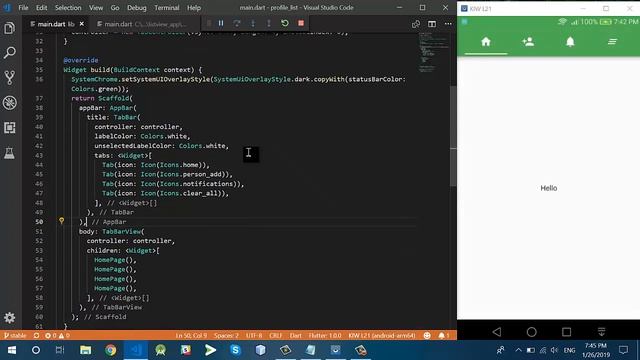Open the Debug menu

pyautogui.click(x=136, y=8)
